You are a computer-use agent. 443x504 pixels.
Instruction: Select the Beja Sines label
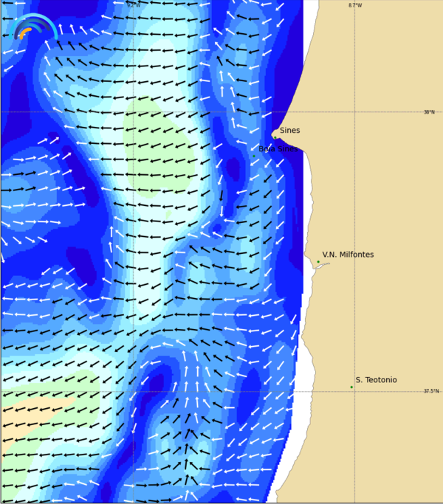click(x=278, y=148)
